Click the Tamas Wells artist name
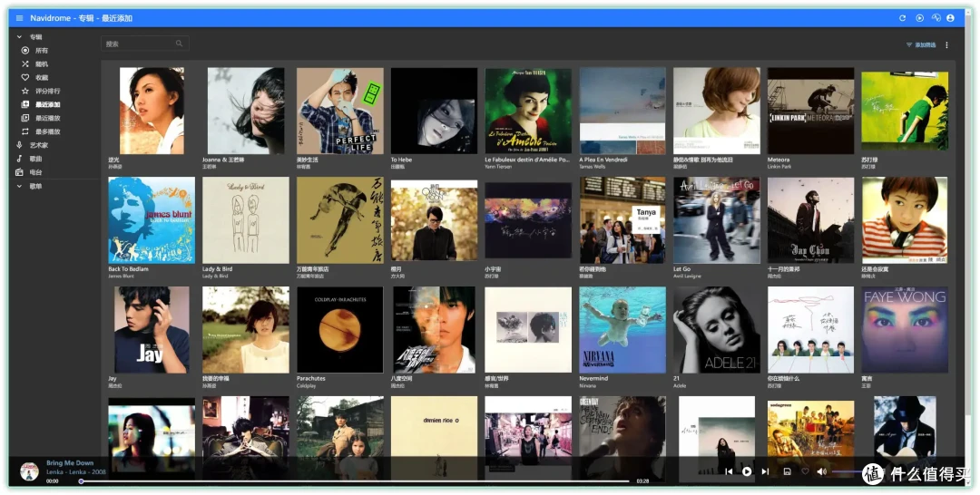The image size is (980, 495). coord(593,167)
